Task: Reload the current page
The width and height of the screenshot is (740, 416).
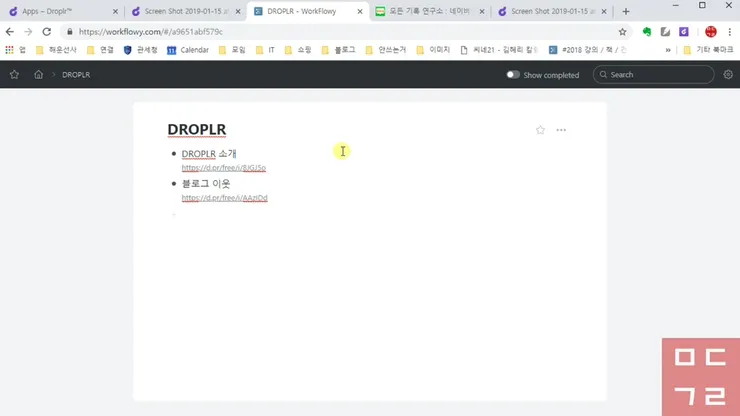Action: [47, 32]
